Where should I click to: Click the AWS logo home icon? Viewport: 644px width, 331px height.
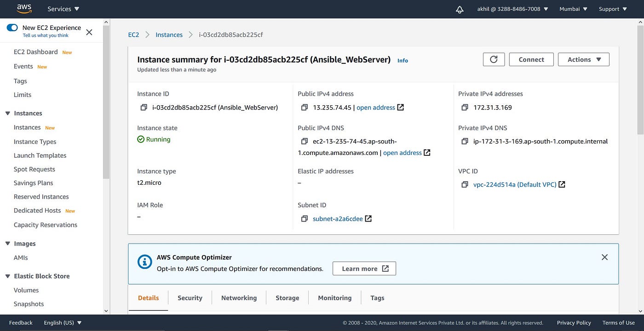pyautogui.click(x=24, y=9)
